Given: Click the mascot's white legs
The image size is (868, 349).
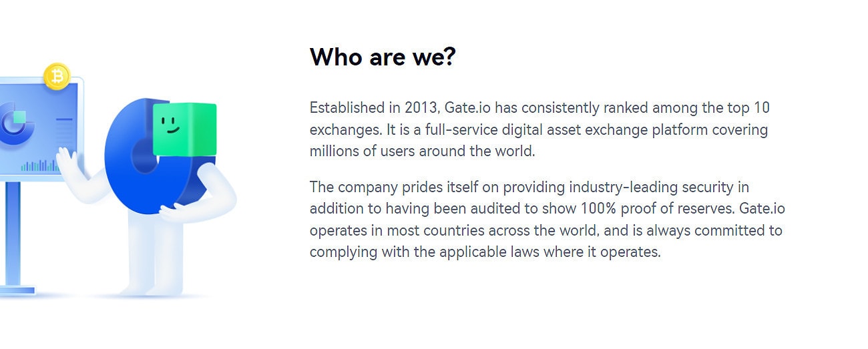Looking at the screenshot, I should (151, 255).
